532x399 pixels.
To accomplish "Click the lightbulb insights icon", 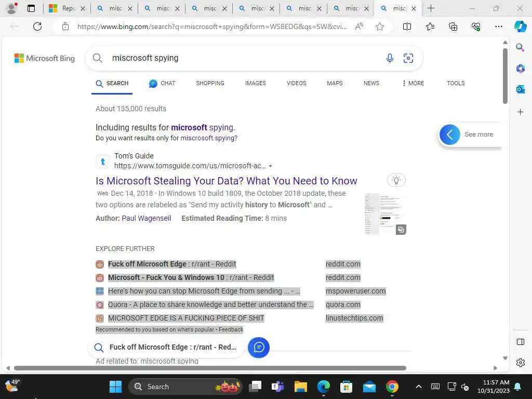I will [x=396, y=180].
